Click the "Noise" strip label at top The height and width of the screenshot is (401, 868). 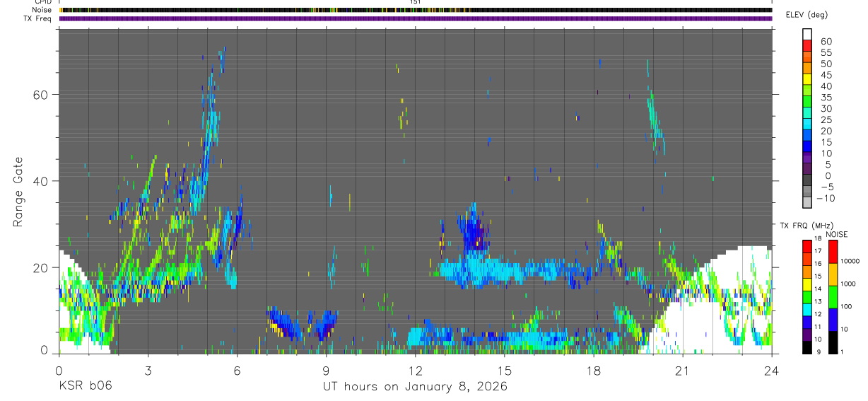(42, 10)
